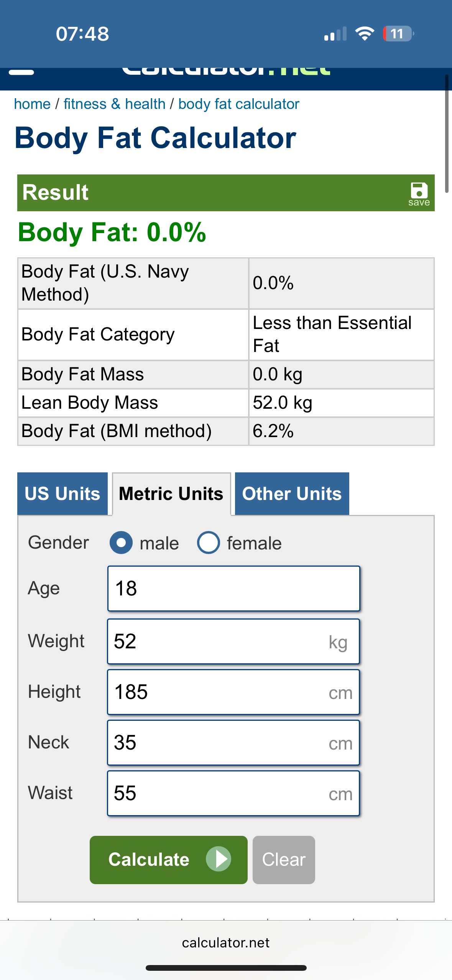Select the male gender radio button

click(121, 543)
